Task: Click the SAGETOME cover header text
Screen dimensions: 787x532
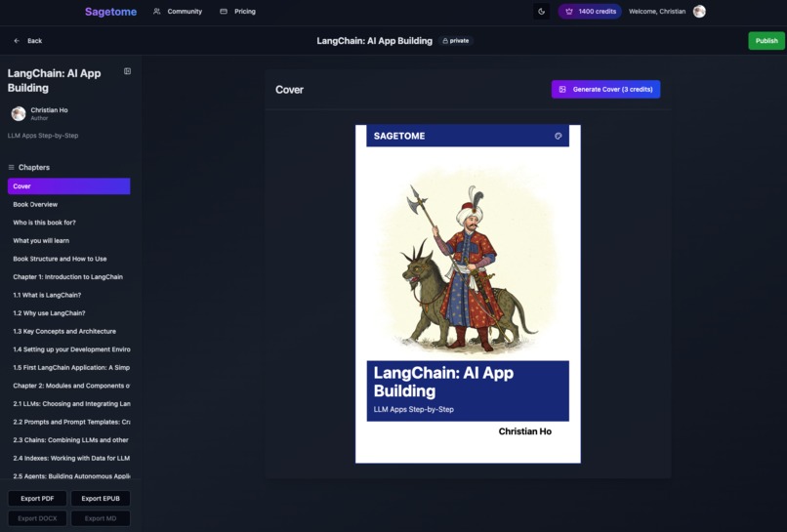Action: pos(399,136)
